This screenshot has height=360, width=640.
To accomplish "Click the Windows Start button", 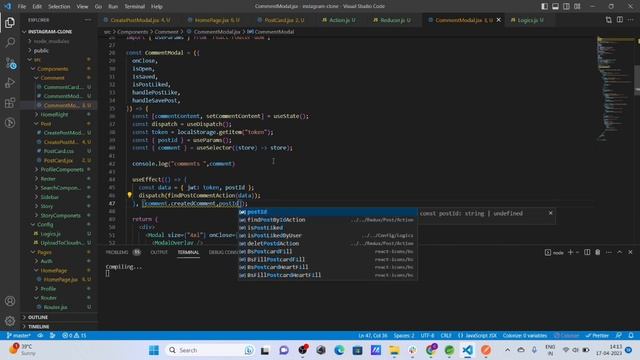I will click(x=154, y=350).
